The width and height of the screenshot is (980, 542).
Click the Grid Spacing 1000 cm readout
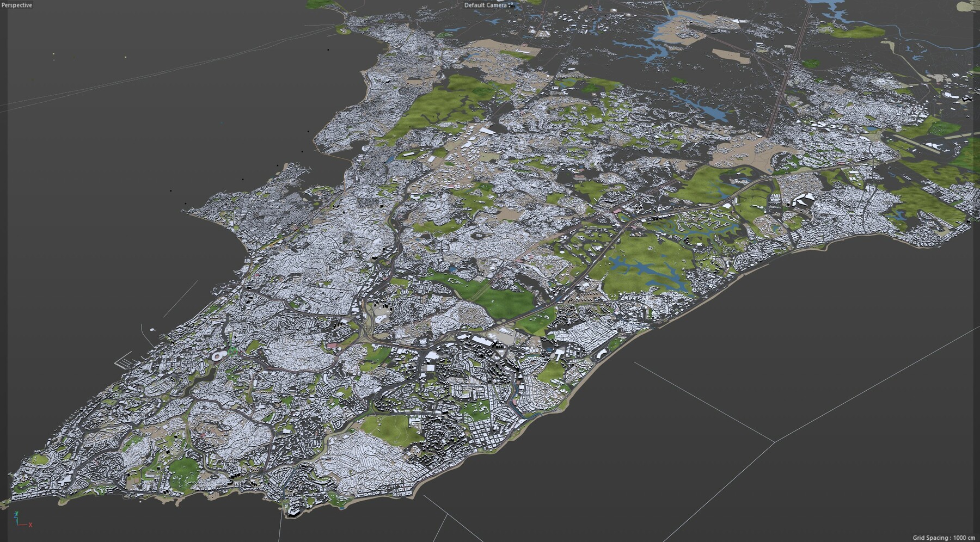click(944, 538)
